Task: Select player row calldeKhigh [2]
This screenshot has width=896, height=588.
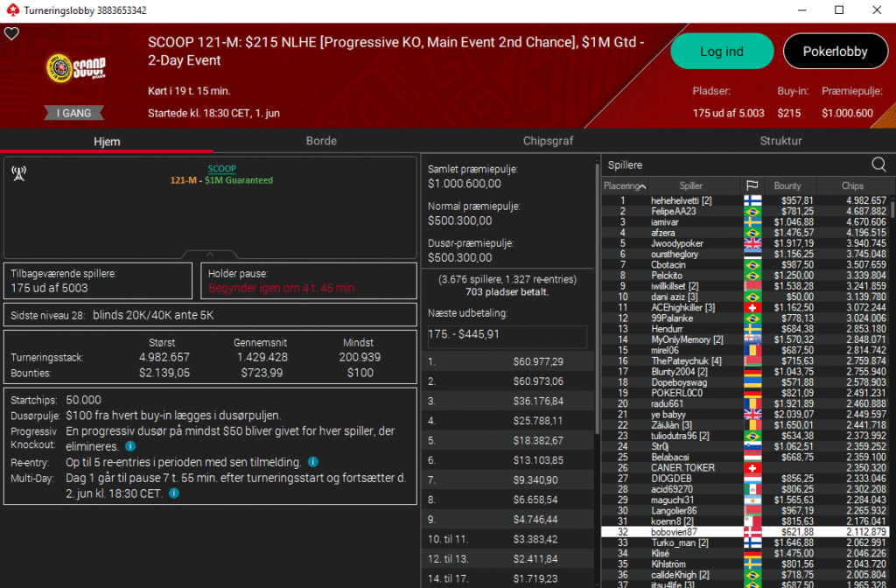Action: [745, 575]
